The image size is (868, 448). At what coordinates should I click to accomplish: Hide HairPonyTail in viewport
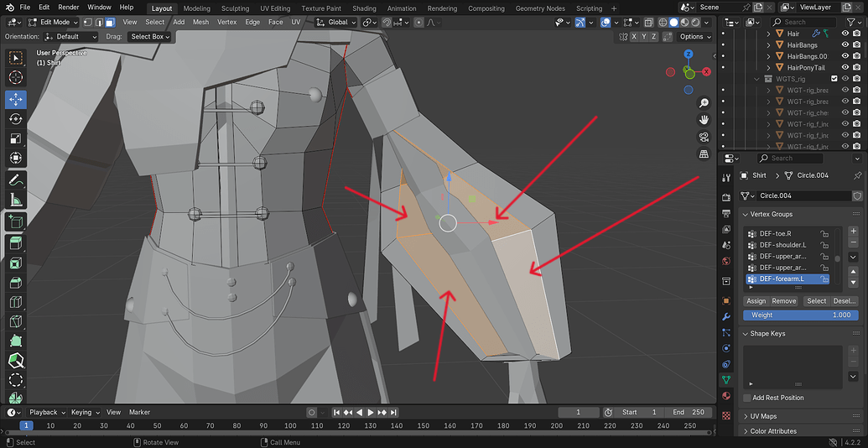coord(845,68)
